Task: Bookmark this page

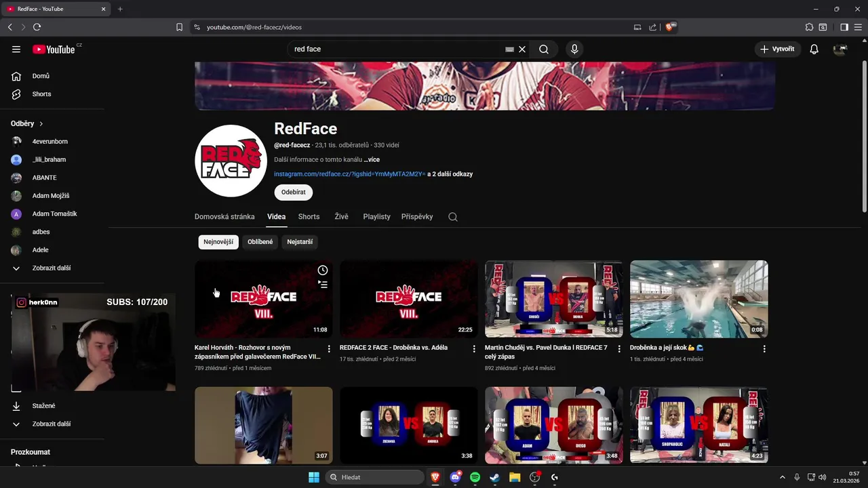Action: point(179,27)
